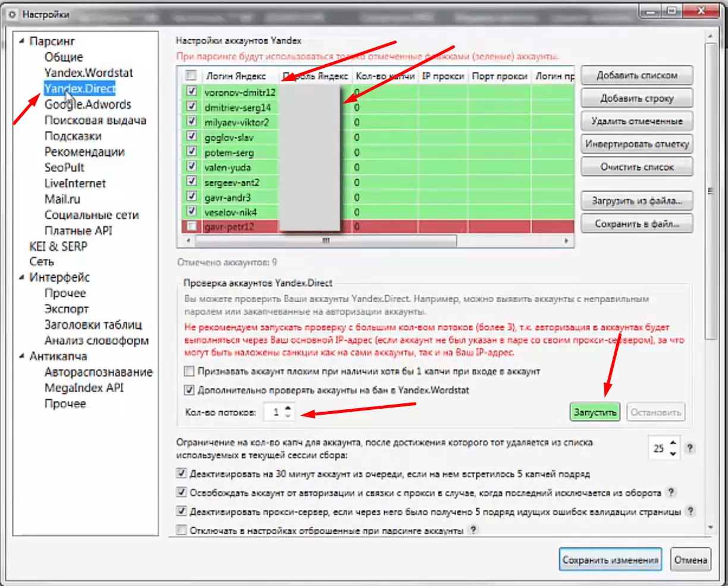This screenshot has height=586, width=728.
Task: Open Автораспознавание under Антикапча
Action: [x=99, y=372]
